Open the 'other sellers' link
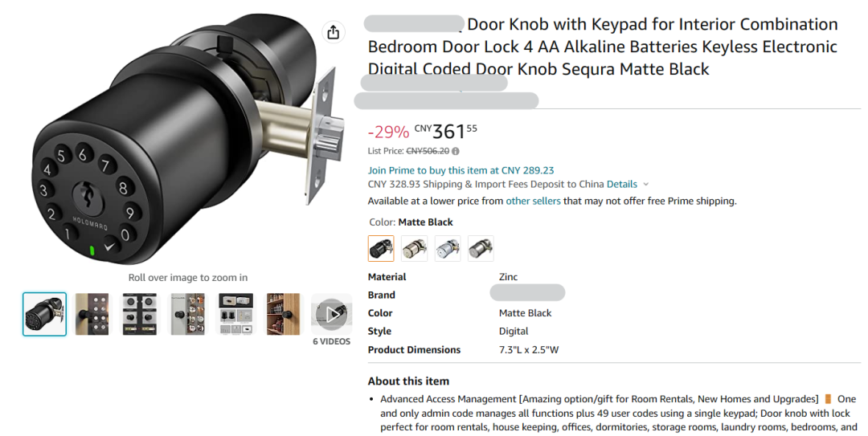The width and height of the screenshot is (868, 436). pyautogui.click(x=533, y=202)
